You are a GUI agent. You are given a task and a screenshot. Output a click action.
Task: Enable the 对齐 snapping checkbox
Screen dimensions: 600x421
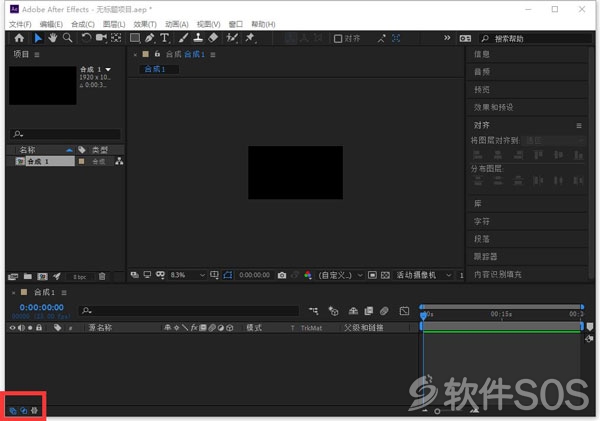coord(338,39)
